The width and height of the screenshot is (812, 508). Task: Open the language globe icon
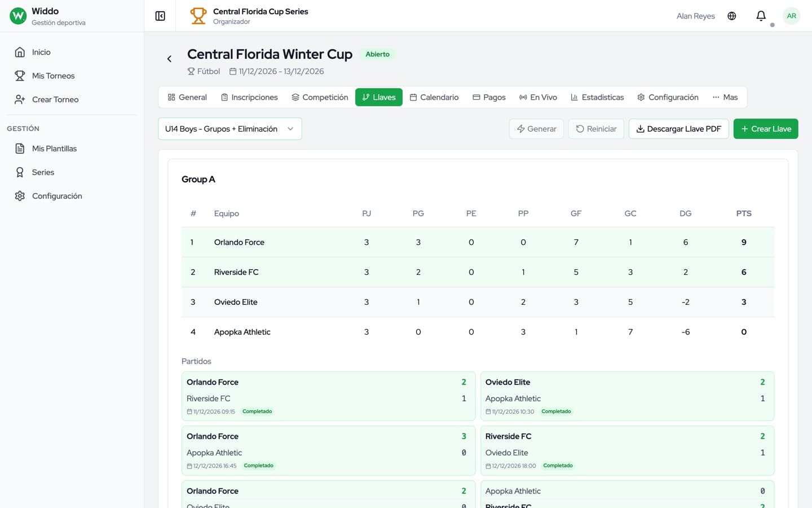pos(732,16)
